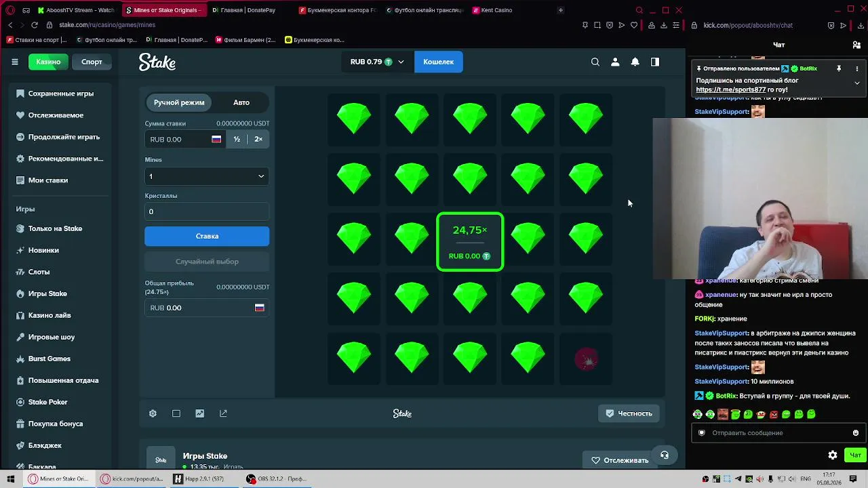Open Stake site search
Viewport: 868px width, 488px height.
click(x=595, y=62)
